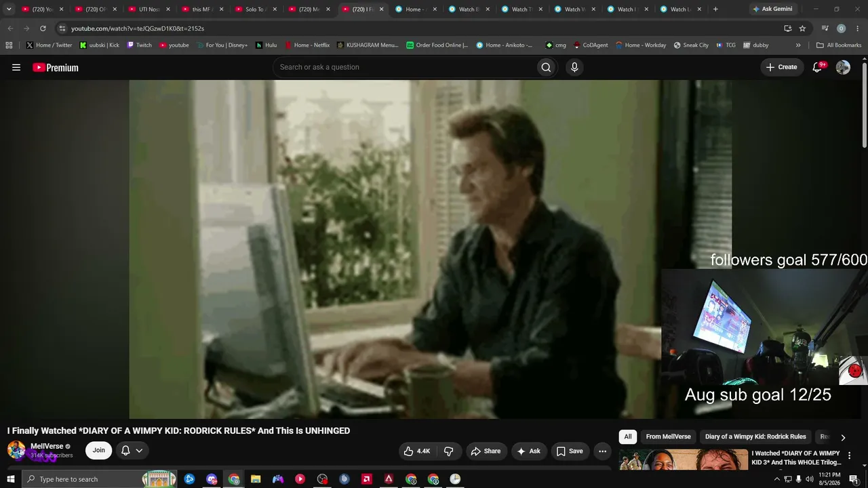
Task: Bookmark this page with star icon
Action: 802,28
